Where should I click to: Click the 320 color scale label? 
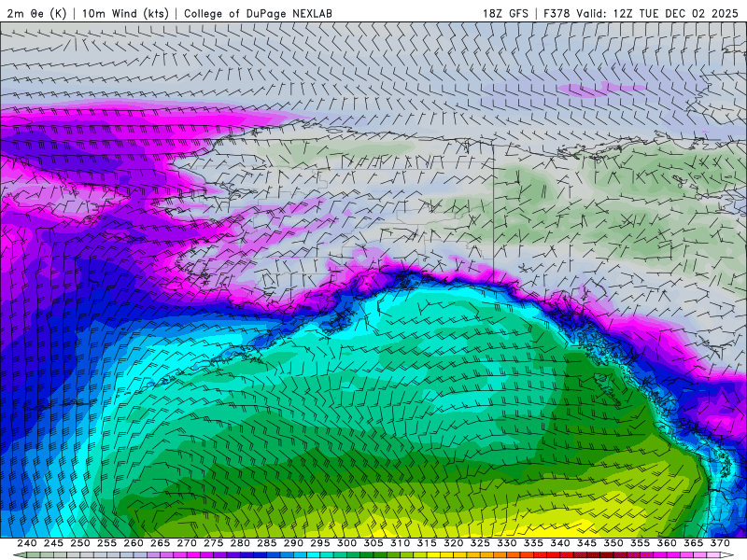point(454,543)
